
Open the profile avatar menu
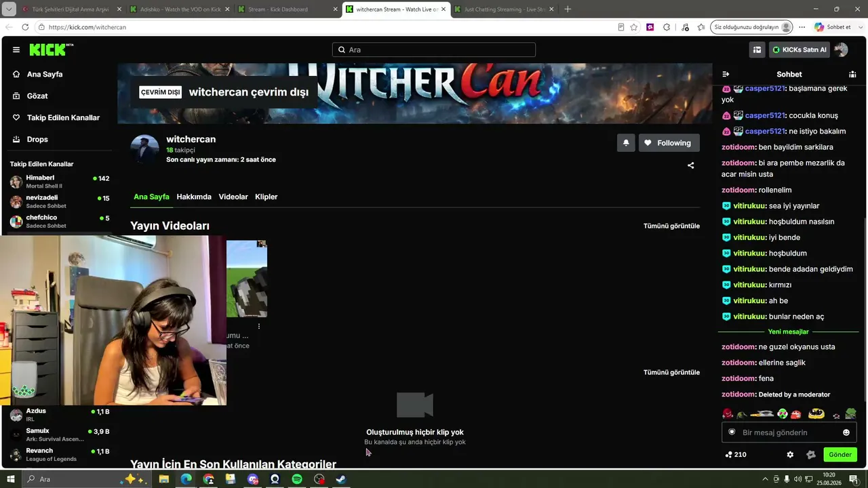tap(842, 49)
